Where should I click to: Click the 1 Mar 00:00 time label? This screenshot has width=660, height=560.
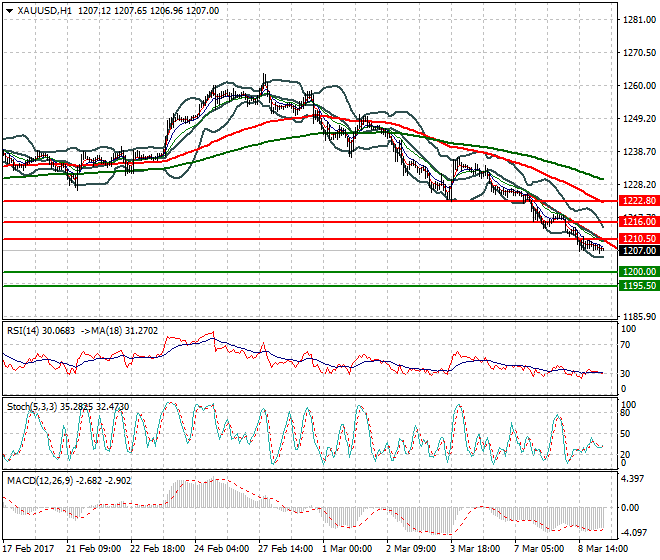click(x=347, y=549)
